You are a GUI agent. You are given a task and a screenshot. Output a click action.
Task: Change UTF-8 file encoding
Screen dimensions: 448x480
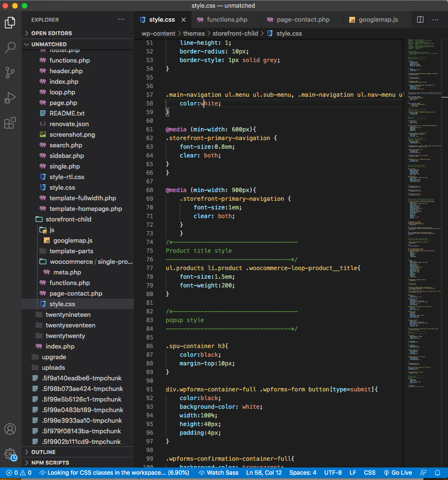coord(333,472)
